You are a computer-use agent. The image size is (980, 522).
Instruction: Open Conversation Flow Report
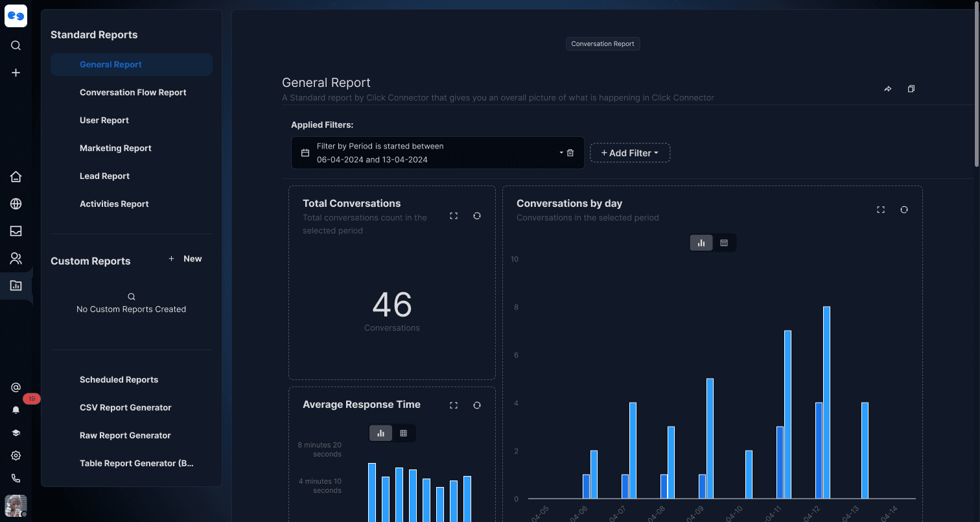(x=132, y=92)
